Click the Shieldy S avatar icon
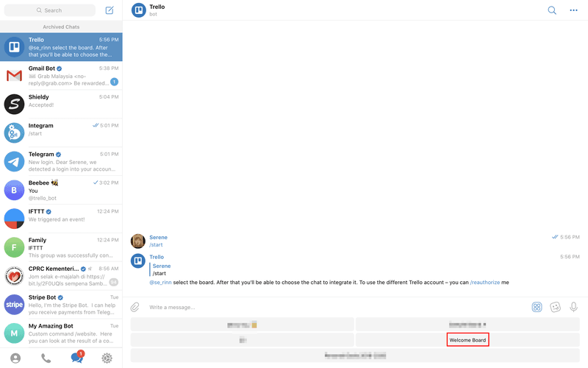 click(x=14, y=104)
